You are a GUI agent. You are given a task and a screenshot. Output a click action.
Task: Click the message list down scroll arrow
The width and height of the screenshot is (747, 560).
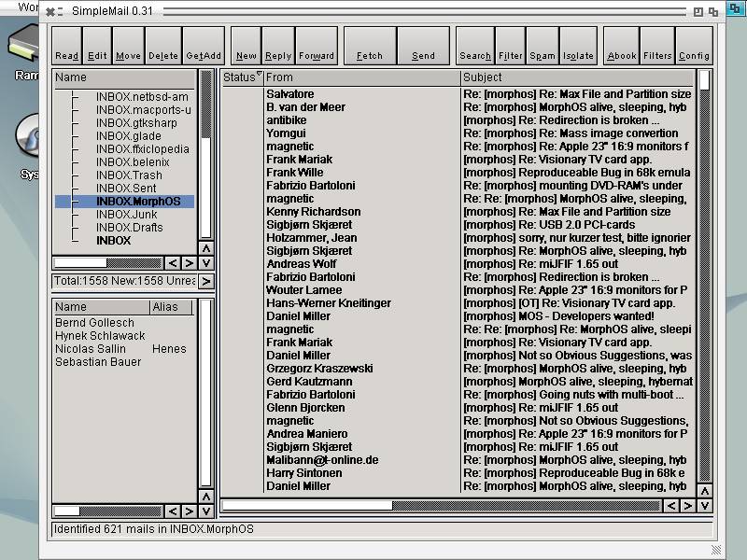705,506
